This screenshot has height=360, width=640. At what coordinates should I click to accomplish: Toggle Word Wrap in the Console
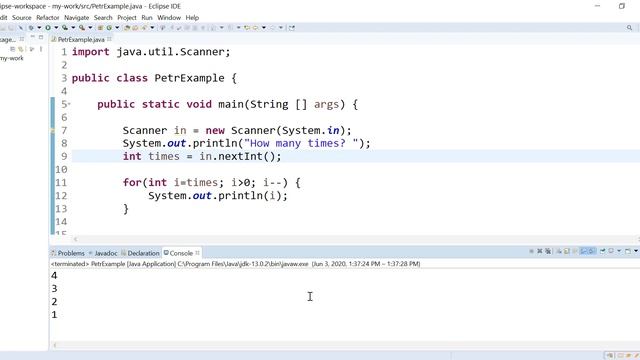575,251
